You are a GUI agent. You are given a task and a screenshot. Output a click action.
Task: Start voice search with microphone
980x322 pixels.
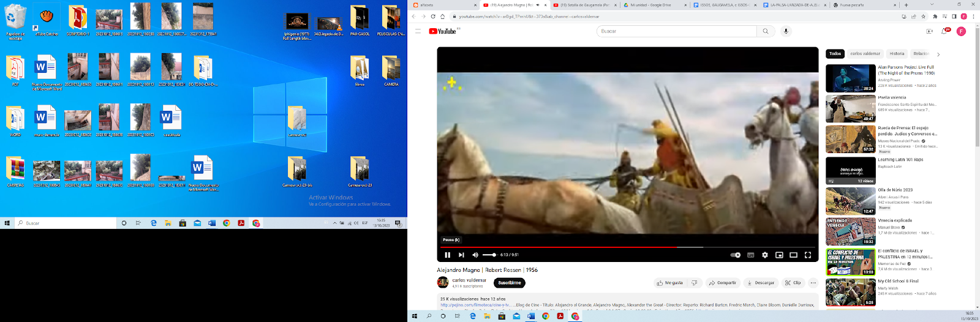[x=786, y=31]
